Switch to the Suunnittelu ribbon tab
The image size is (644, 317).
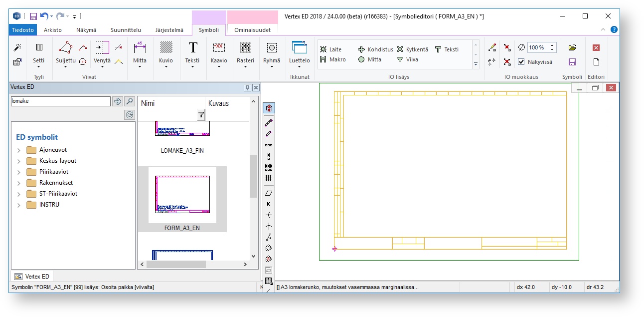[x=125, y=30]
